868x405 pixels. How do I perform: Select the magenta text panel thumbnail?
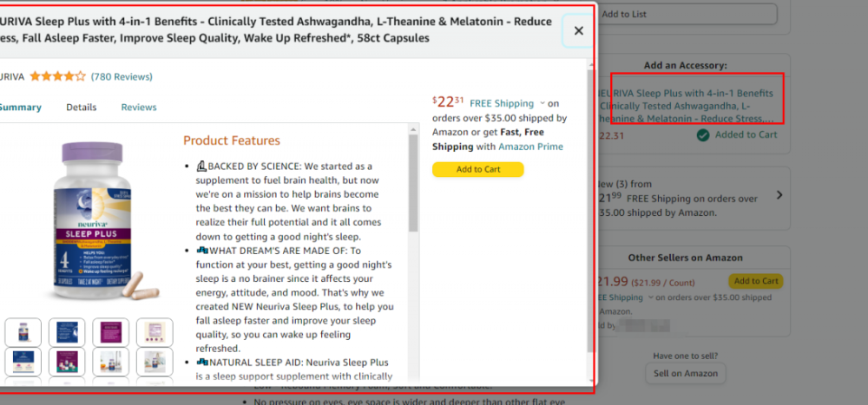pyautogui.click(x=111, y=332)
